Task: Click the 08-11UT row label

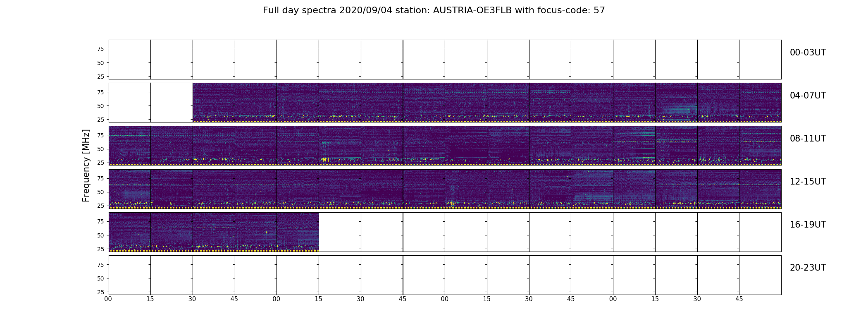Action: 808,139
